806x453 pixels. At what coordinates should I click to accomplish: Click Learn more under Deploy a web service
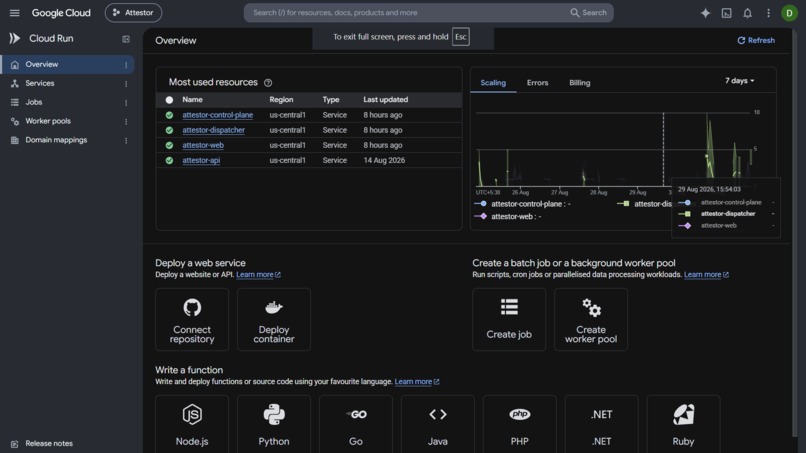click(x=258, y=275)
